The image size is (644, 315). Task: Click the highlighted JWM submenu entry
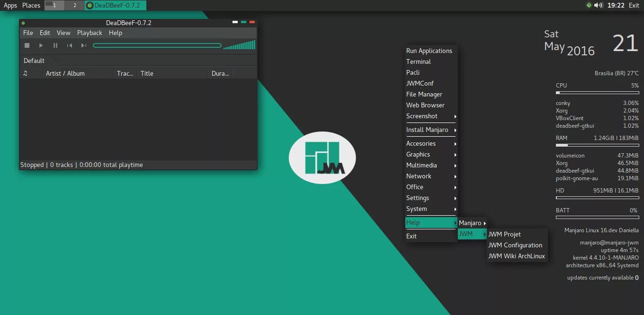tap(472, 234)
